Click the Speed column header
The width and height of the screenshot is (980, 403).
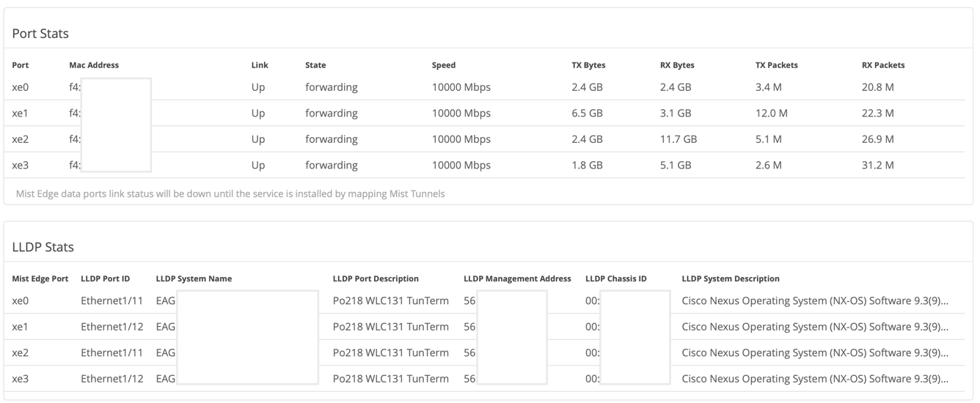click(444, 65)
